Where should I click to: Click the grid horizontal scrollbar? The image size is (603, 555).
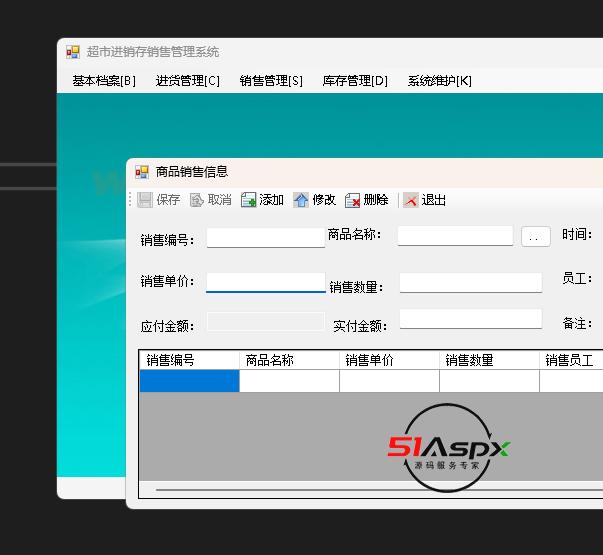tap(379, 490)
